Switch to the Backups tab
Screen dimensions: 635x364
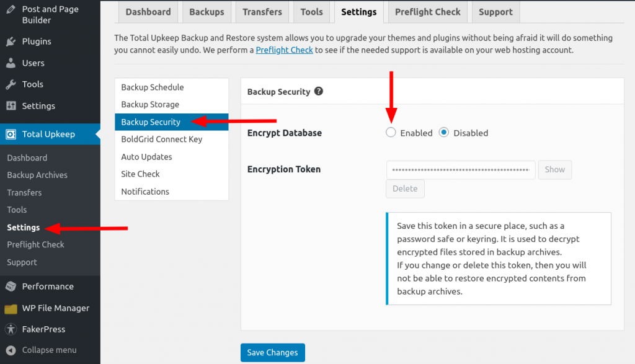pyautogui.click(x=206, y=11)
